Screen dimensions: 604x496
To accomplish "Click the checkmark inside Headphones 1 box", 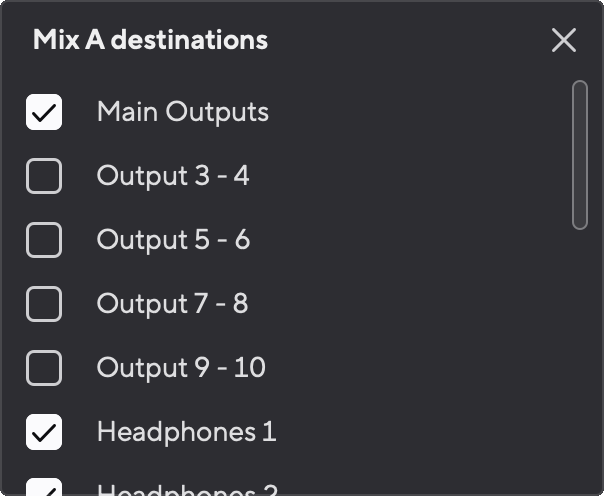I will (x=44, y=433).
